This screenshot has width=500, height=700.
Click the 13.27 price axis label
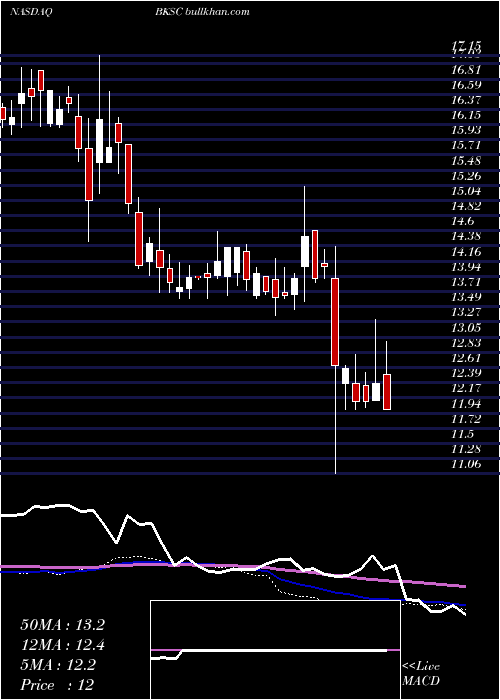pyautogui.click(x=466, y=312)
